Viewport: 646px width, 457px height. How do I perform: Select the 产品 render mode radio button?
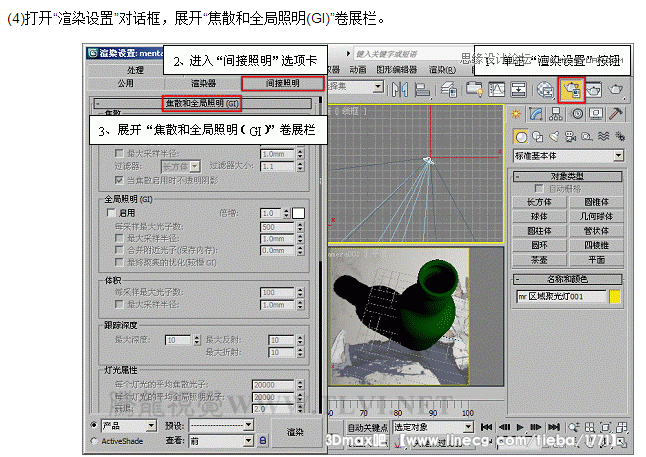pos(94,425)
